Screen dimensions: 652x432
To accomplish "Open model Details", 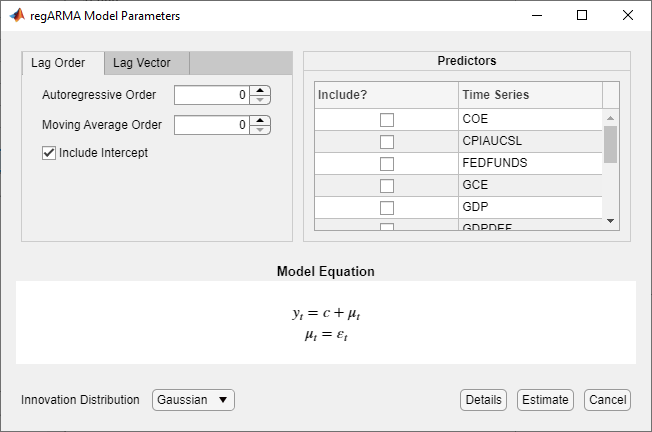I will tap(483, 400).
